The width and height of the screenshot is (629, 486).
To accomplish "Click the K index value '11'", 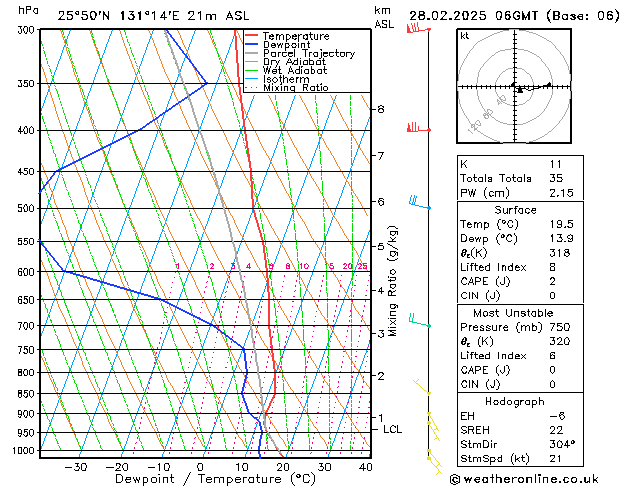I will [x=556, y=164].
